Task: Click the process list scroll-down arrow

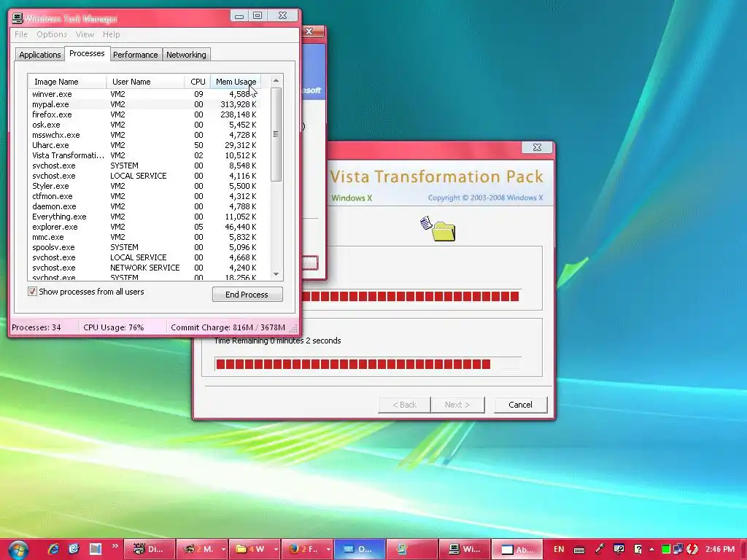Action: coord(276,274)
